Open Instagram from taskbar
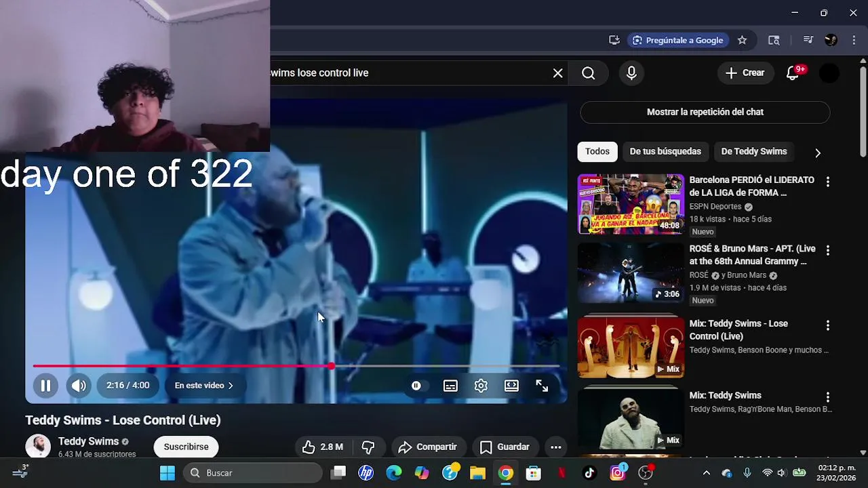Screen dimensions: 868x488 (x=617, y=473)
